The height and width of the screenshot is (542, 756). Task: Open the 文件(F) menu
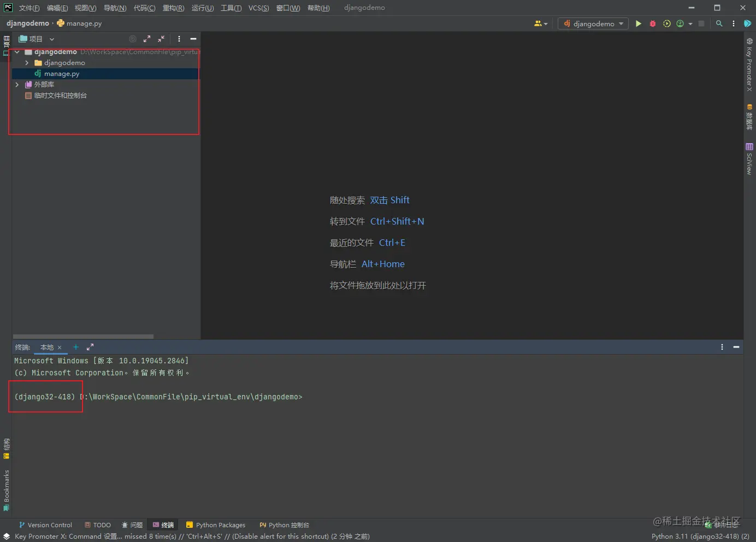(x=29, y=8)
